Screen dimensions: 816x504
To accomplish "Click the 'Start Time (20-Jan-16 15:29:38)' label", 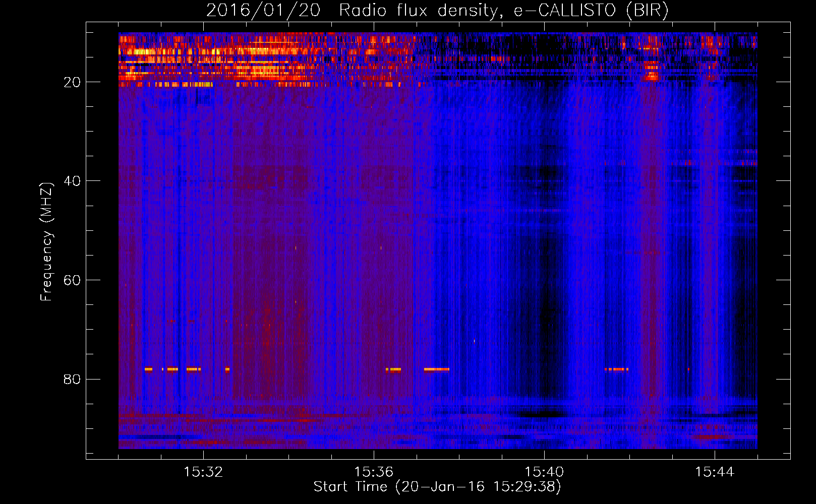I will [437, 487].
